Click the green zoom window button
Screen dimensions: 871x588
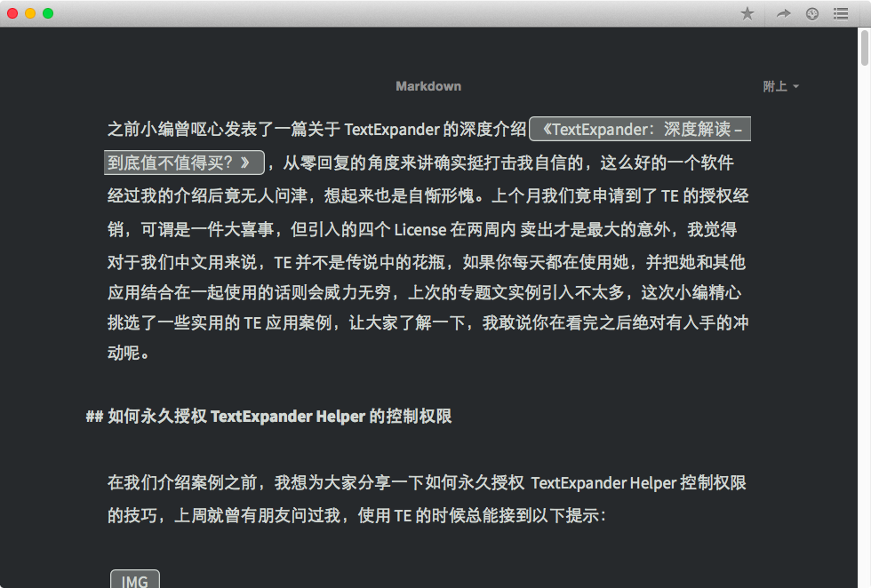(x=48, y=13)
